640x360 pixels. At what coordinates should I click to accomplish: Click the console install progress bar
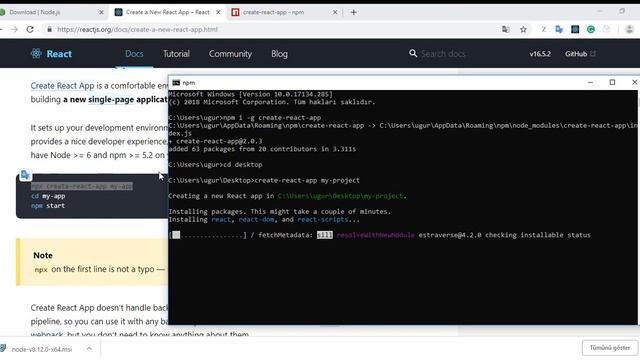point(207,235)
